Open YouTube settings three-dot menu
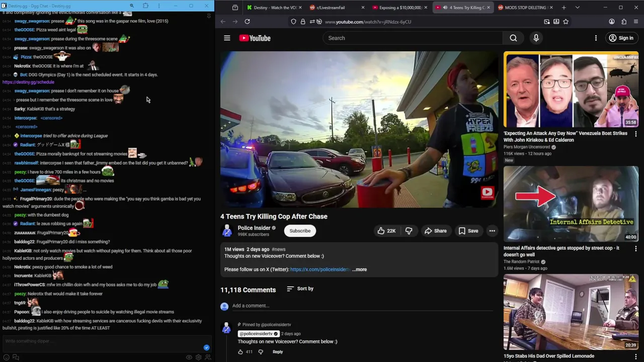This screenshot has width=644, height=362. tap(596, 38)
